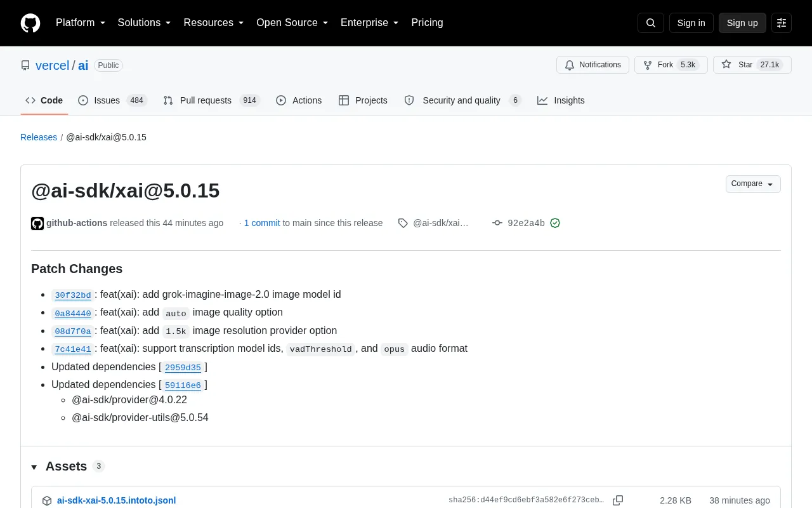Open the appearance settings icon button
The image size is (812, 508).
point(782,23)
